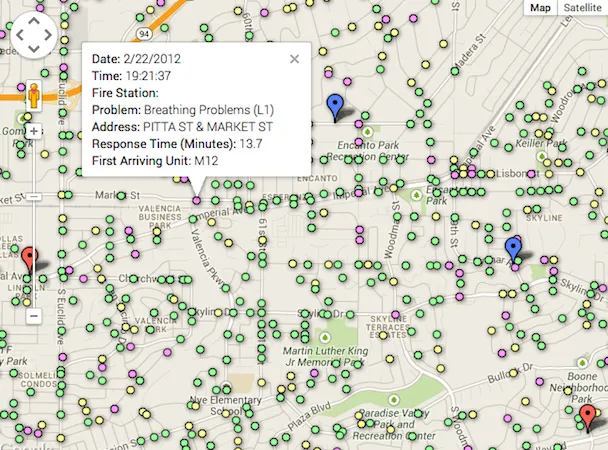Click the Encanto Park Recreation Center tree icon
Image resolution: width=608 pixels, height=450 pixels.
click(367, 132)
